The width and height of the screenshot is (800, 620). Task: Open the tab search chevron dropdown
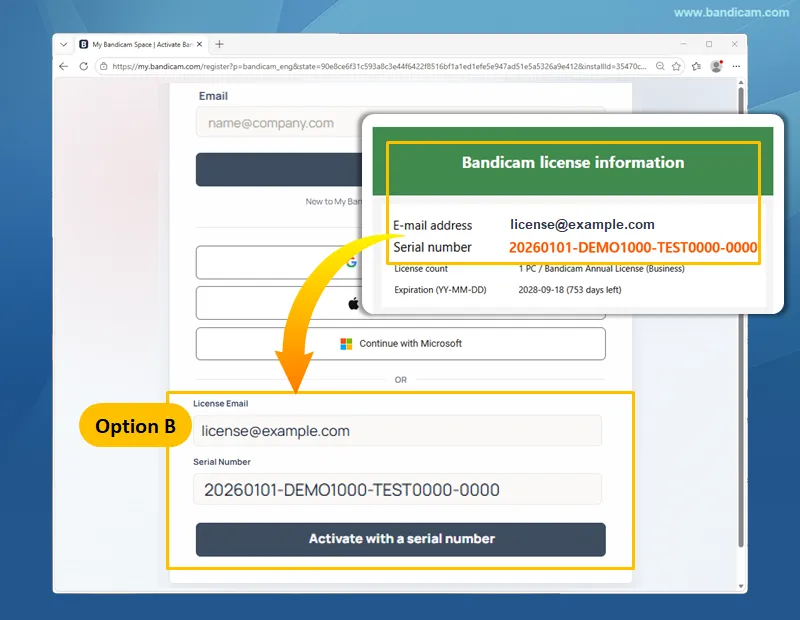(64, 44)
